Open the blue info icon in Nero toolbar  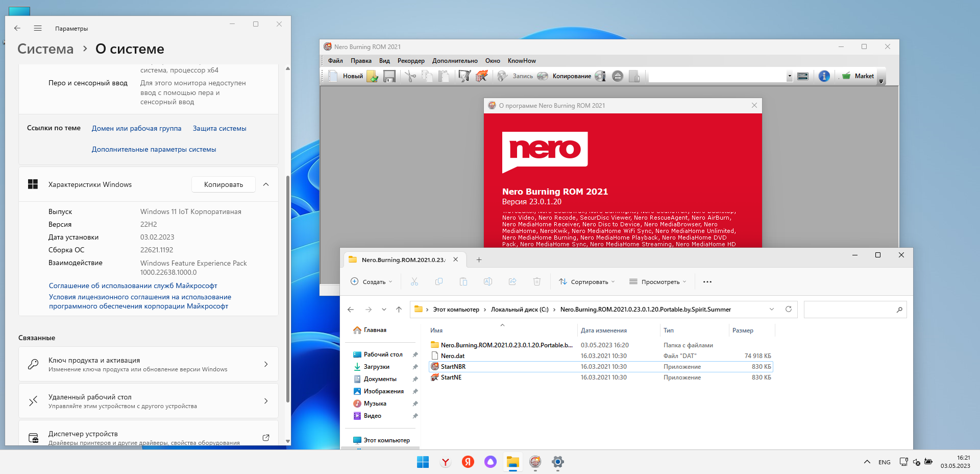pos(824,76)
